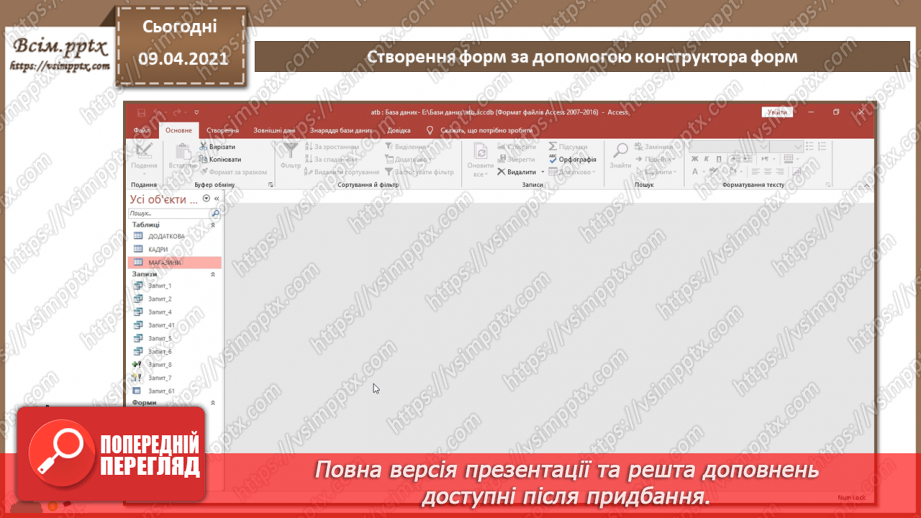921x518 pixels.
Task: Select the МАГАЗИНИ table
Action: click(165, 263)
